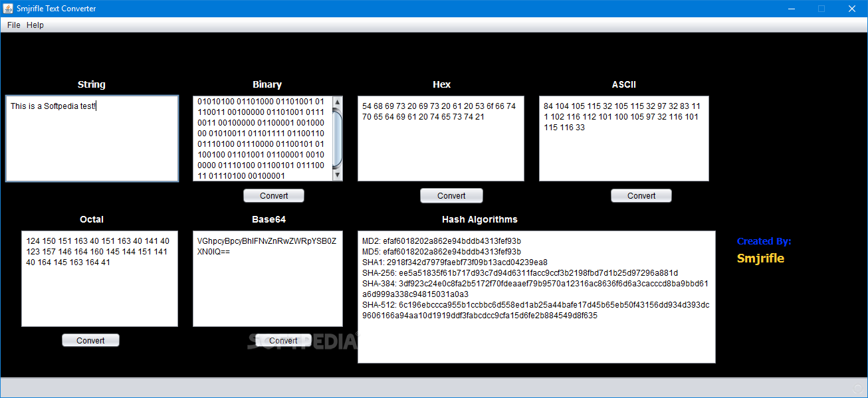
Task: Minimize the Smjrifle Text Converter window
Action: (x=792, y=9)
